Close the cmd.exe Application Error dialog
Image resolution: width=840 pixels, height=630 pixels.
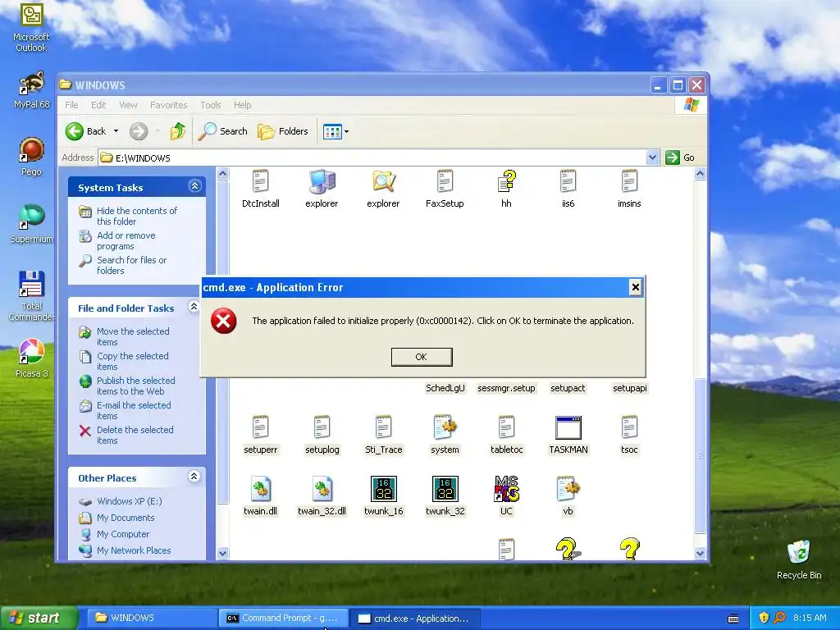tap(636, 287)
